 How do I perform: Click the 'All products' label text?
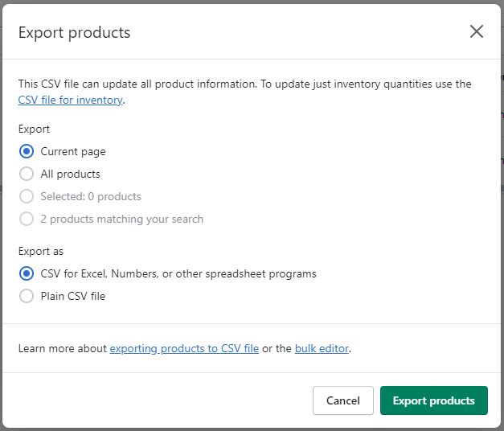pos(71,174)
